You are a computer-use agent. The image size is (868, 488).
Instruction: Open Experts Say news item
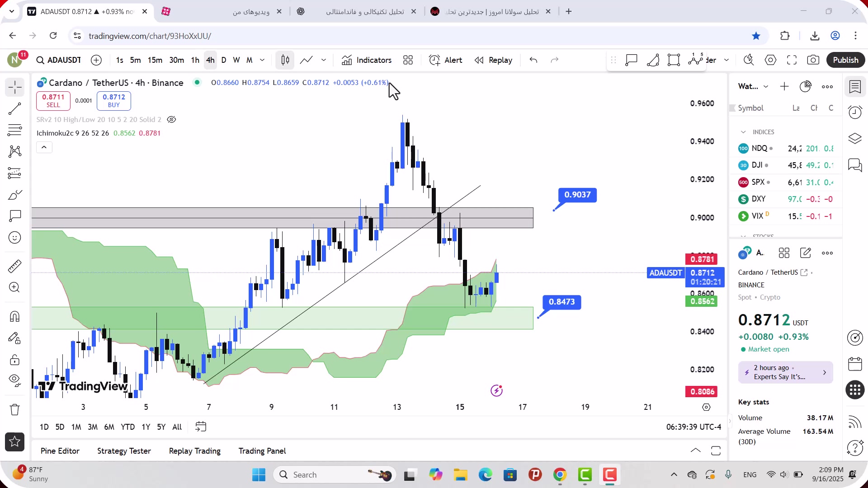point(785,372)
